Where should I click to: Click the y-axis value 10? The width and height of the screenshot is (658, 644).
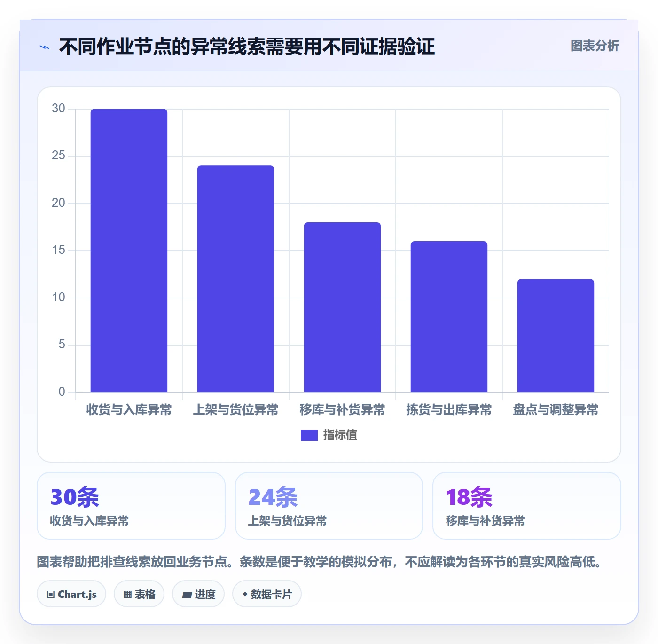[58, 298]
